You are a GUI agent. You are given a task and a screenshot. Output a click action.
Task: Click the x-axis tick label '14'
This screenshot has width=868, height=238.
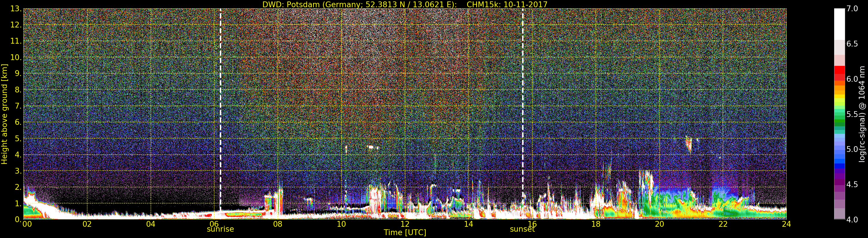pyautogui.click(x=468, y=224)
